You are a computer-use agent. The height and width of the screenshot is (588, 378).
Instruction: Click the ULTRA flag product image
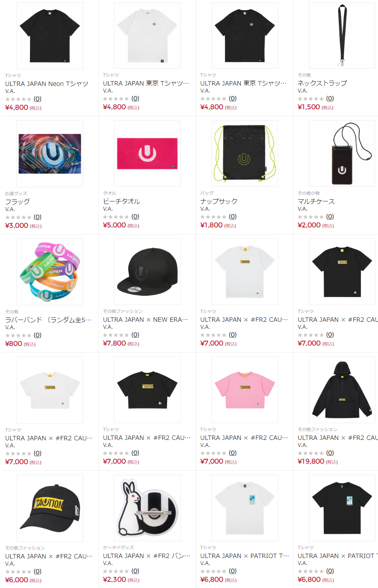(50, 153)
